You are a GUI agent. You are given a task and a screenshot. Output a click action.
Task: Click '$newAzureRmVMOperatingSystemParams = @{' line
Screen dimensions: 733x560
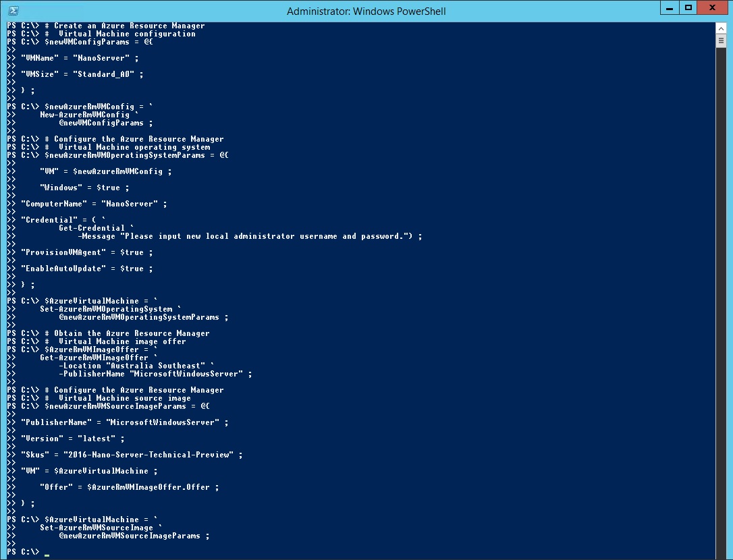136,155
